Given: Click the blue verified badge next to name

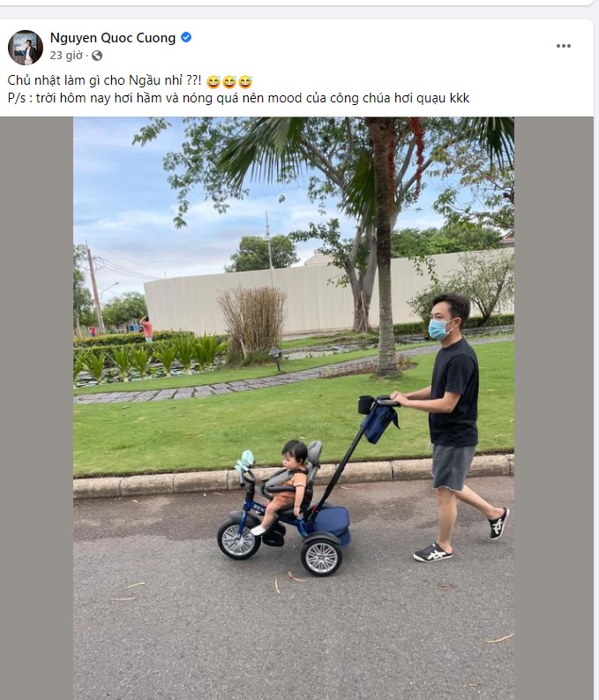Looking at the screenshot, I should click(x=186, y=37).
